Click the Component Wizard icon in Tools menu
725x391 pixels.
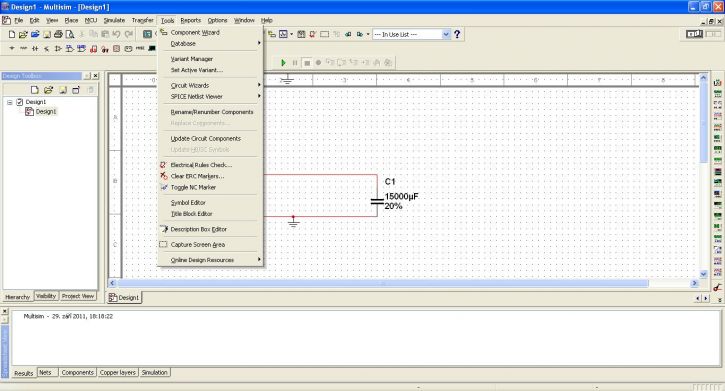163,32
